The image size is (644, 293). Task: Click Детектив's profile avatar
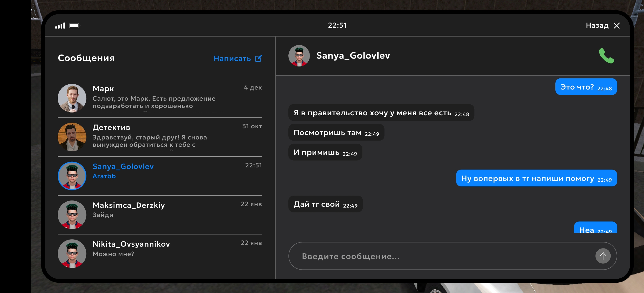click(72, 137)
